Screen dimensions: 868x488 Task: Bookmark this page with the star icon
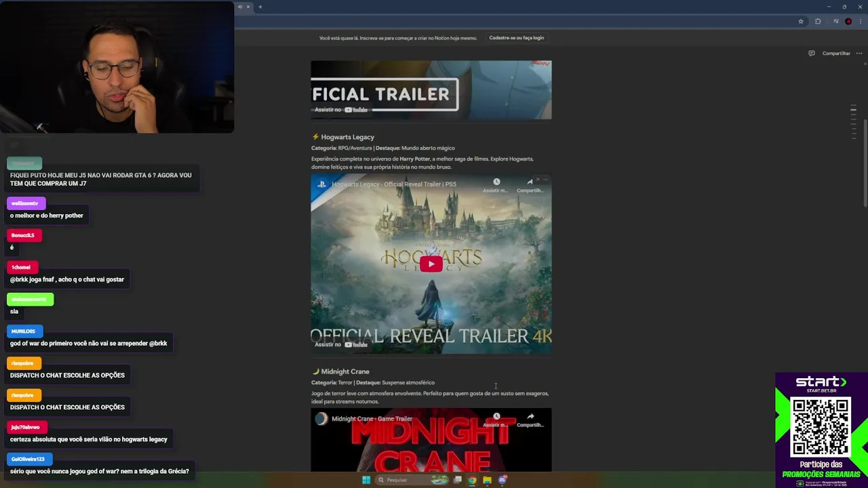(801, 22)
